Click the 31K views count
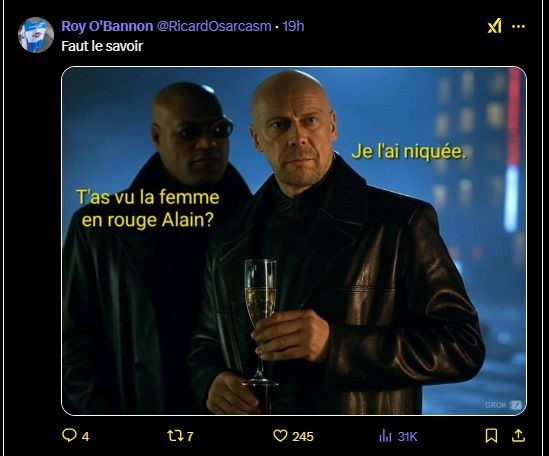 [408, 436]
